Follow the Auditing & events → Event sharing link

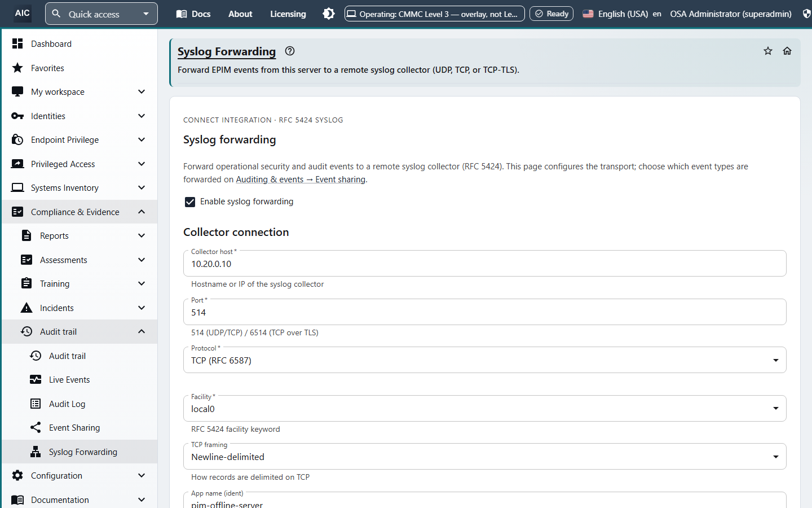[301, 179]
